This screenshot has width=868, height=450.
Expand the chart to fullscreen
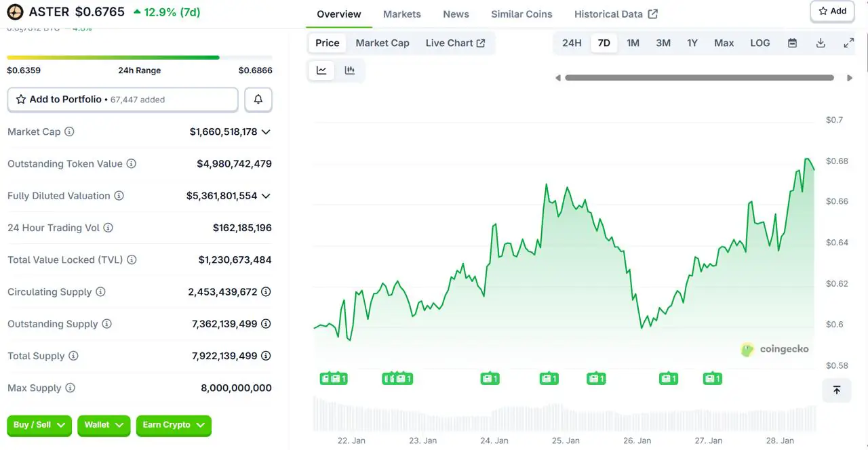(848, 43)
